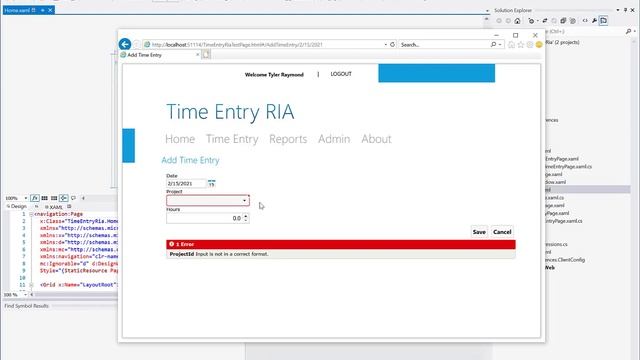The height and width of the screenshot is (360, 640).
Task: Open the Find Symbol Results panel
Action: pyautogui.click(x=26, y=306)
